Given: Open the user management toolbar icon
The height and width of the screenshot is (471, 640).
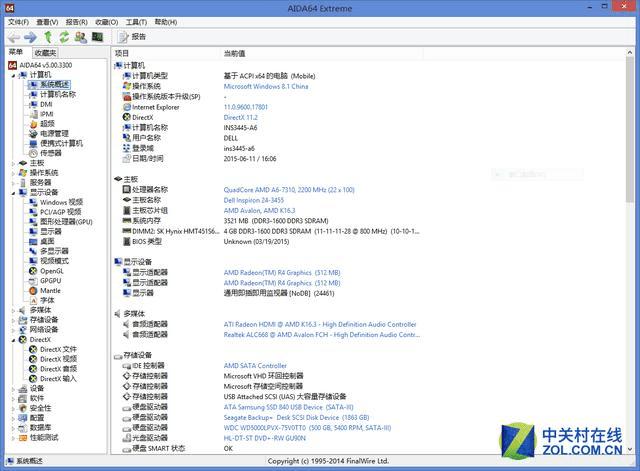Looking at the screenshot, I should (80, 37).
